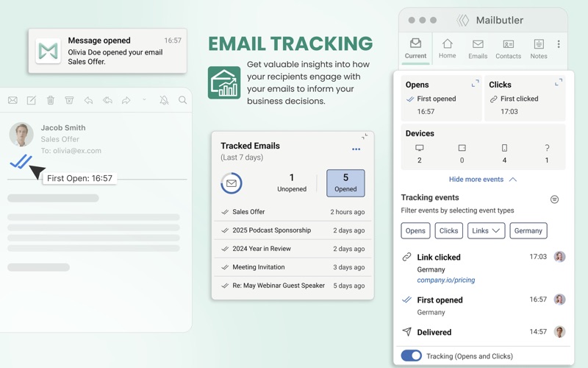The image size is (588, 368).
Task: Click the mobile phone device icon
Action: click(x=504, y=148)
